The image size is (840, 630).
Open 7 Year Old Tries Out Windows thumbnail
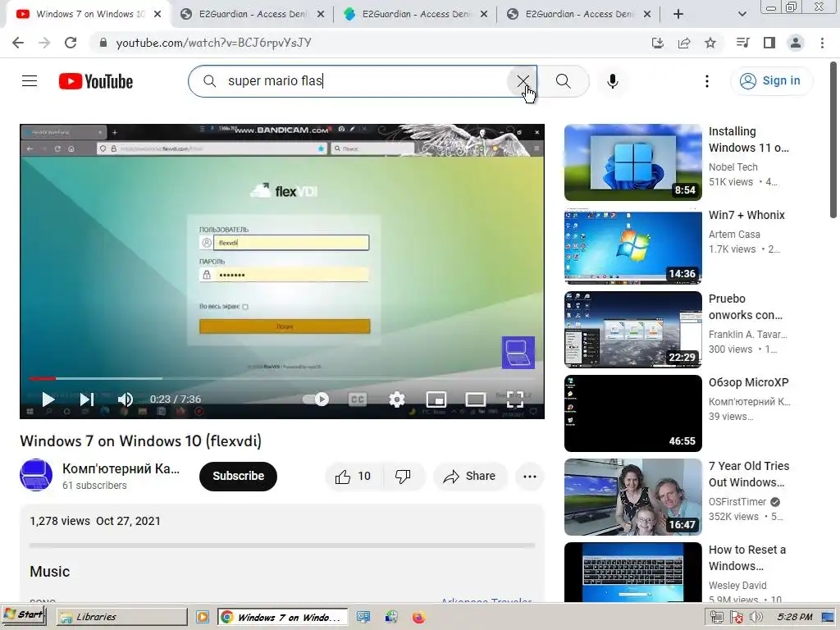coord(633,497)
